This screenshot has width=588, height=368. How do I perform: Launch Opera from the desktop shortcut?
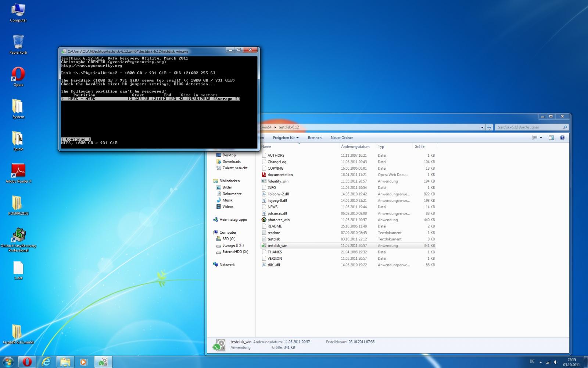[18, 77]
